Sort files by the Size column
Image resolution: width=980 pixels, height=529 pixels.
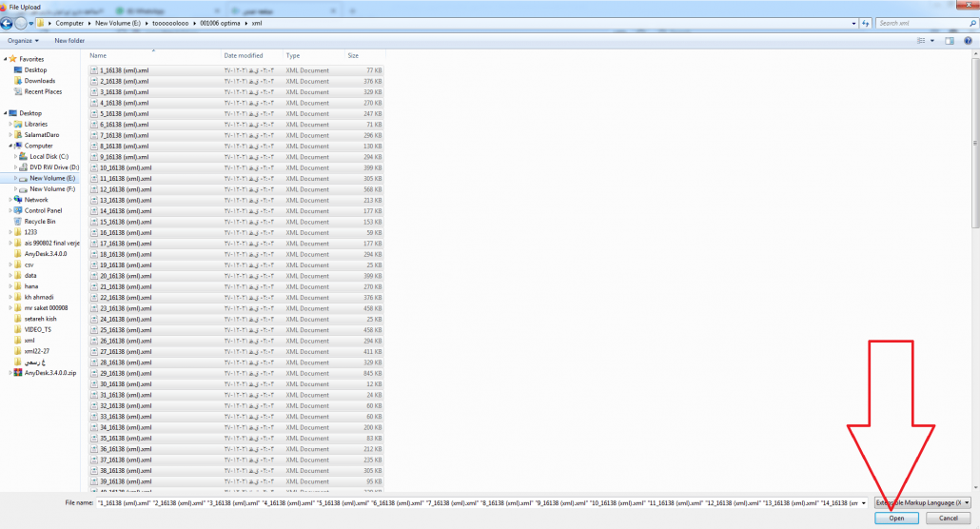click(354, 56)
